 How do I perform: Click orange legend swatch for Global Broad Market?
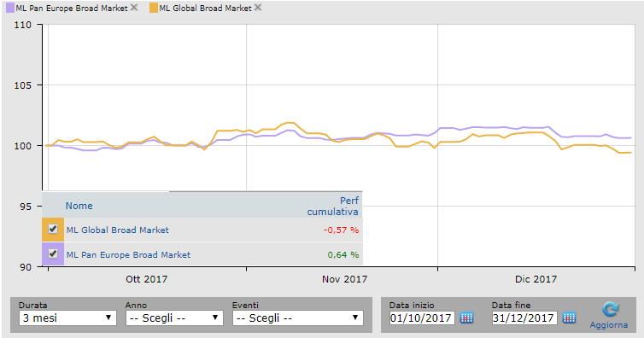click(x=154, y=8)
